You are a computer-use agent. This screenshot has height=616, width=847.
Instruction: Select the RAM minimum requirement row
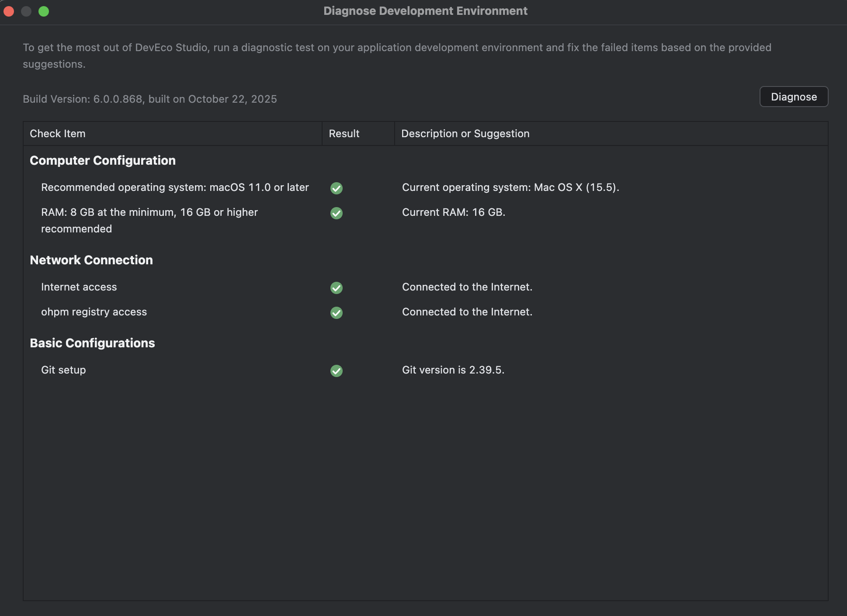click(x=149, y=220)
